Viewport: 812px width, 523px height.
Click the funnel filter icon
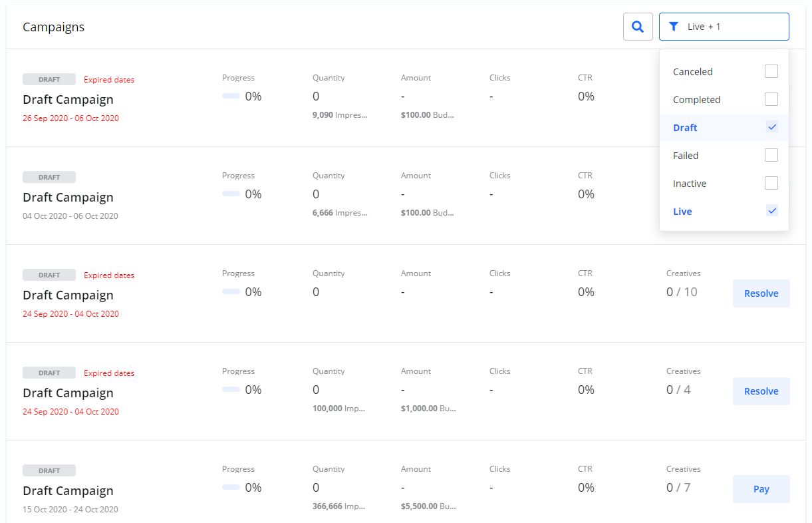(x=674, y=27)
